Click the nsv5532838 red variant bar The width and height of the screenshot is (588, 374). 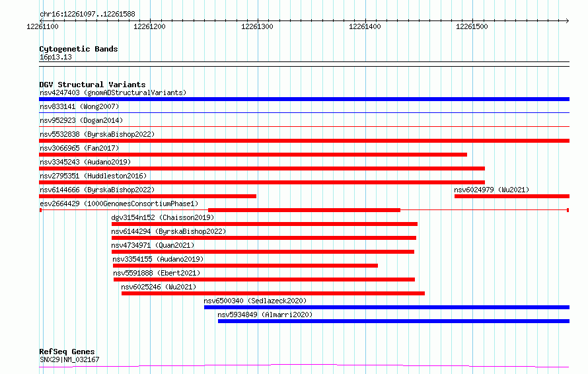[x=304, y=141]
